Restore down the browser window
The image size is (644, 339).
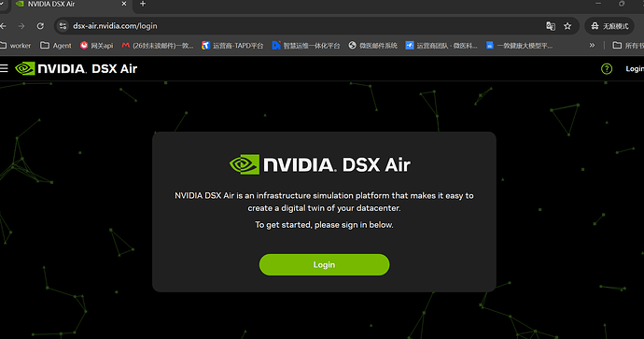[622, 4]
